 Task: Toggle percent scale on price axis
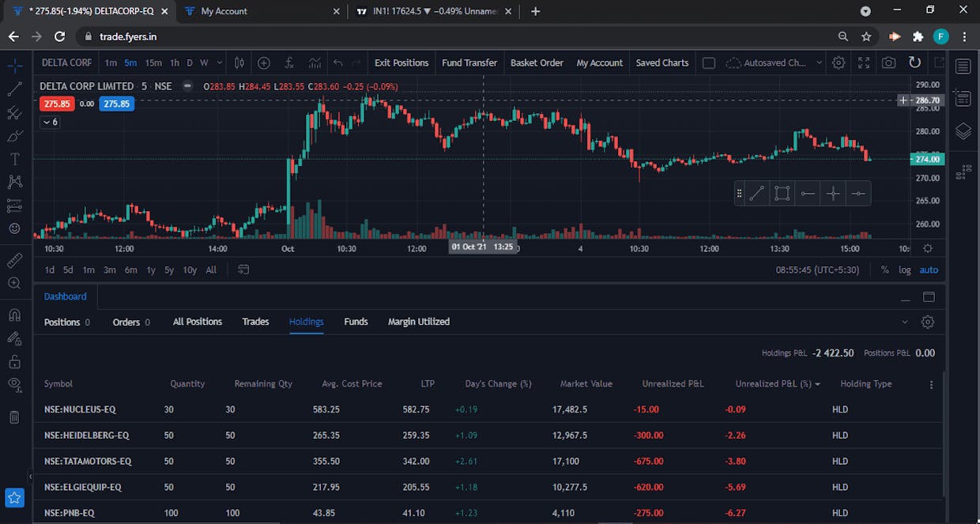tap(884, 270)
